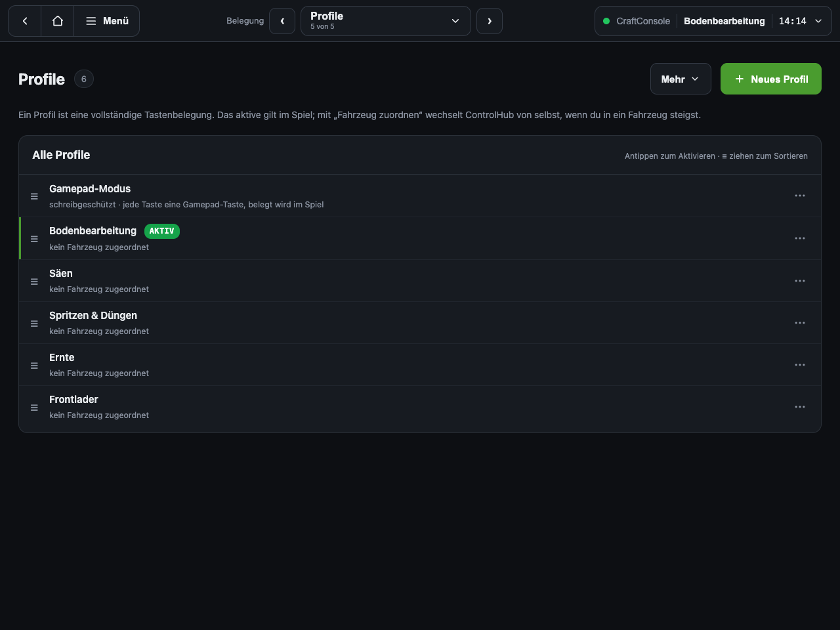This screenshot has width=840, height=630.
Task: Activate the Spritzen & Düngen profile
Action: (420, 323)
